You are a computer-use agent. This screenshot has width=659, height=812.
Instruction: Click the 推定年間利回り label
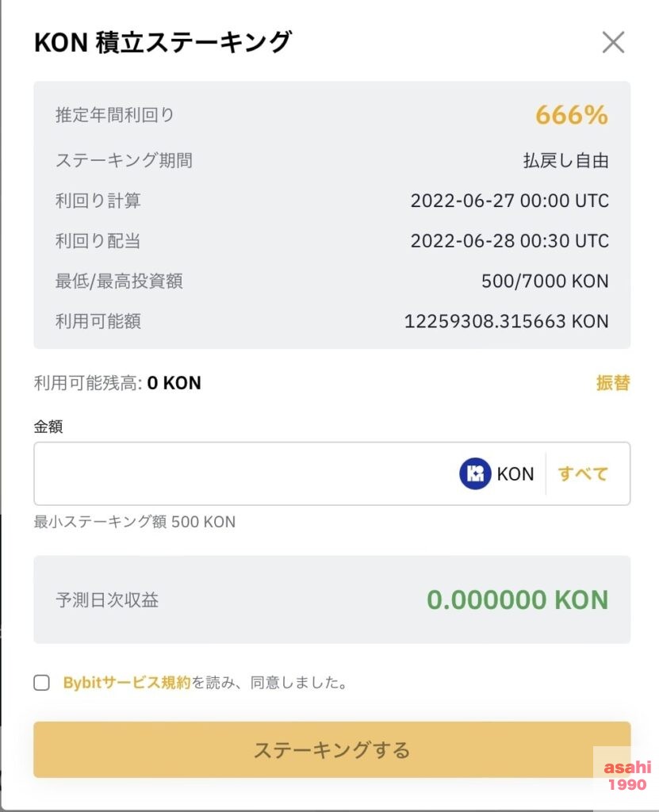coord(115,115)
